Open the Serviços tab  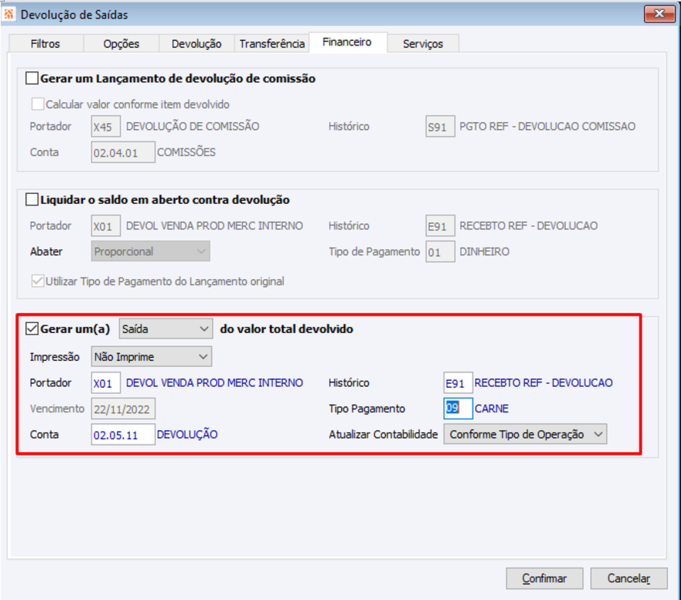coord(423,44)
